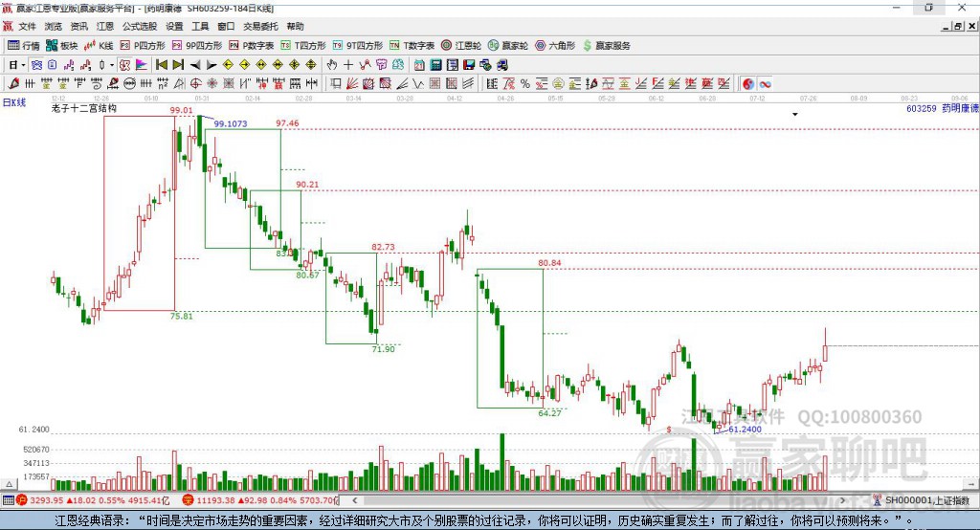Open the 文件 menu

click(27, 26)
